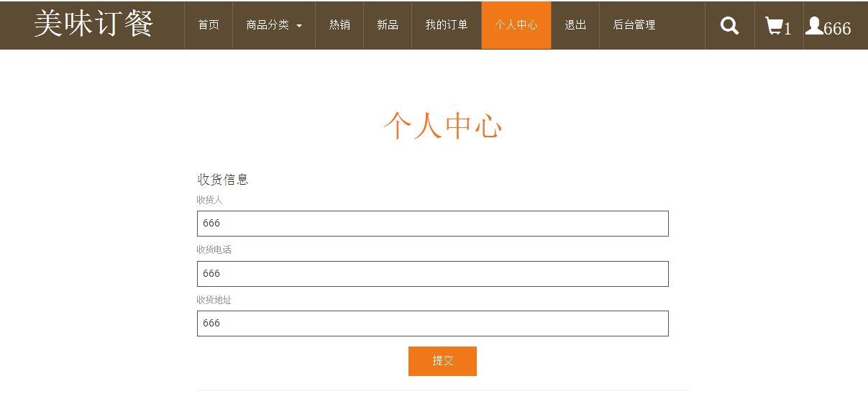
Task: Open the search magnifier icon
Action: click(x=729, y=26)
